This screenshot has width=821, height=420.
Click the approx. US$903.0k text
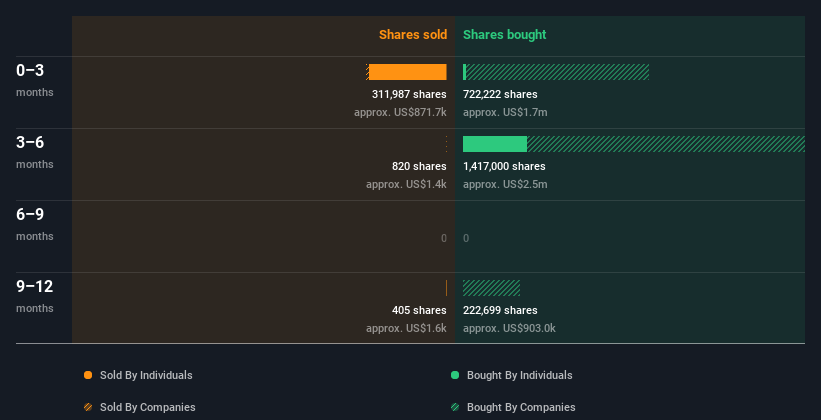[509, 328]
